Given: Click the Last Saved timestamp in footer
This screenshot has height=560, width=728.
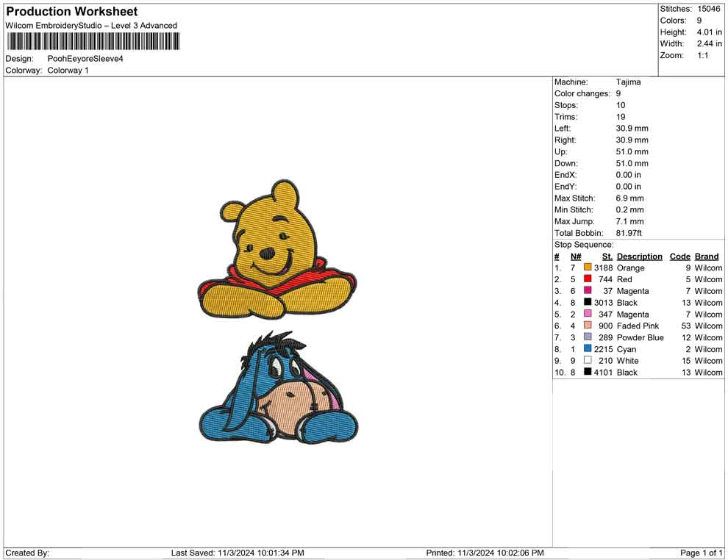Looking at the screenshot, I should [x=238, y=553].
